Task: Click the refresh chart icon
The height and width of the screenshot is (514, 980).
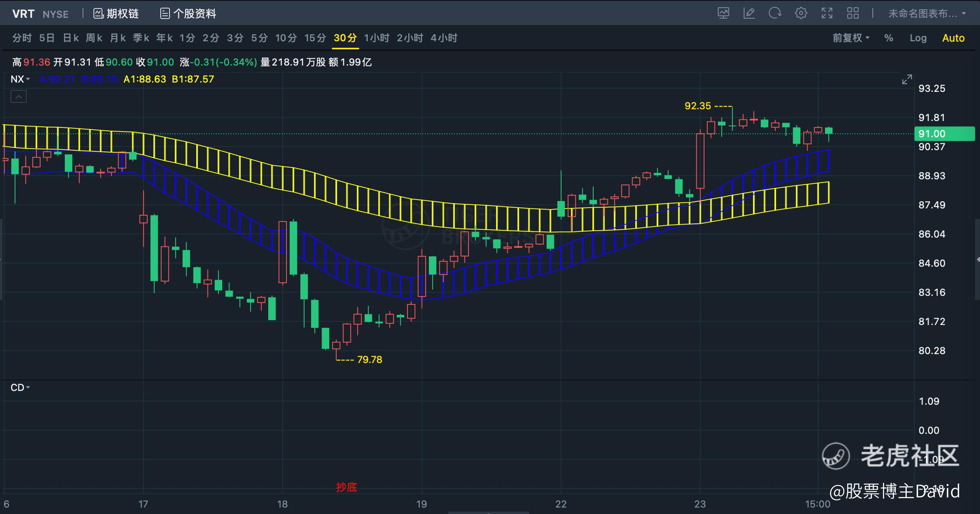Action: [775, 13]
